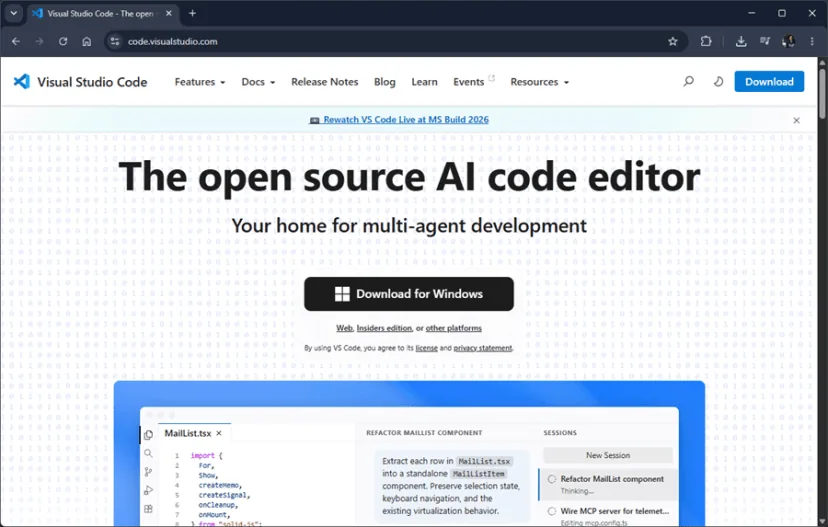
Task: Click the Visual Studio Code logo icon
Action: pos(22,81)
